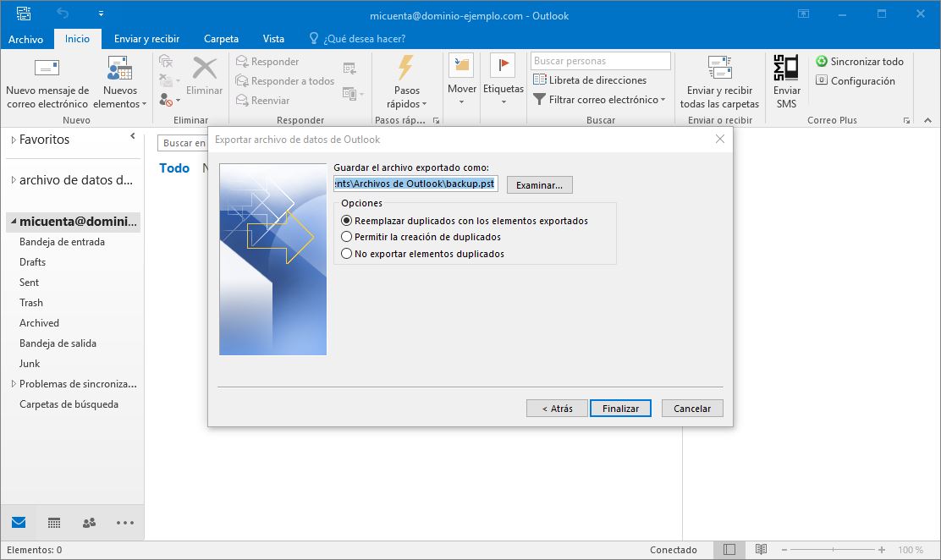Open Etiquetas flag menu
Screen dimensions: 941x560
(503, 81)
